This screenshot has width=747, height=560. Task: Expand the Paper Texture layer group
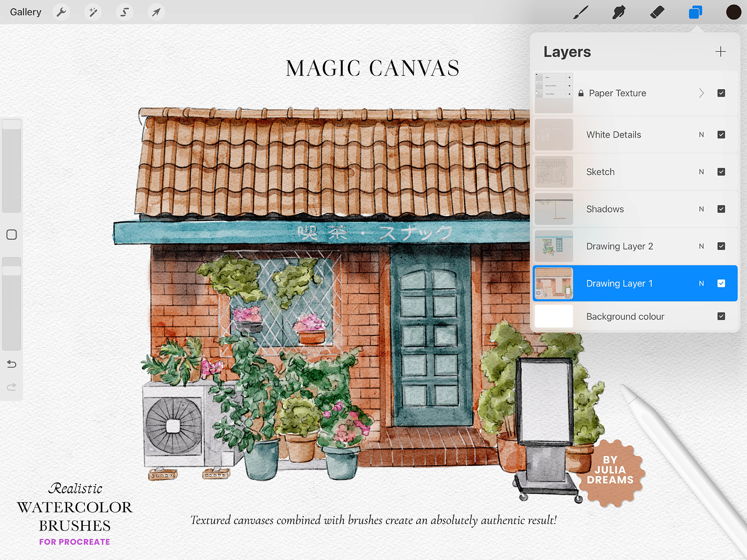pyautogui.click(x=702, y=93)
